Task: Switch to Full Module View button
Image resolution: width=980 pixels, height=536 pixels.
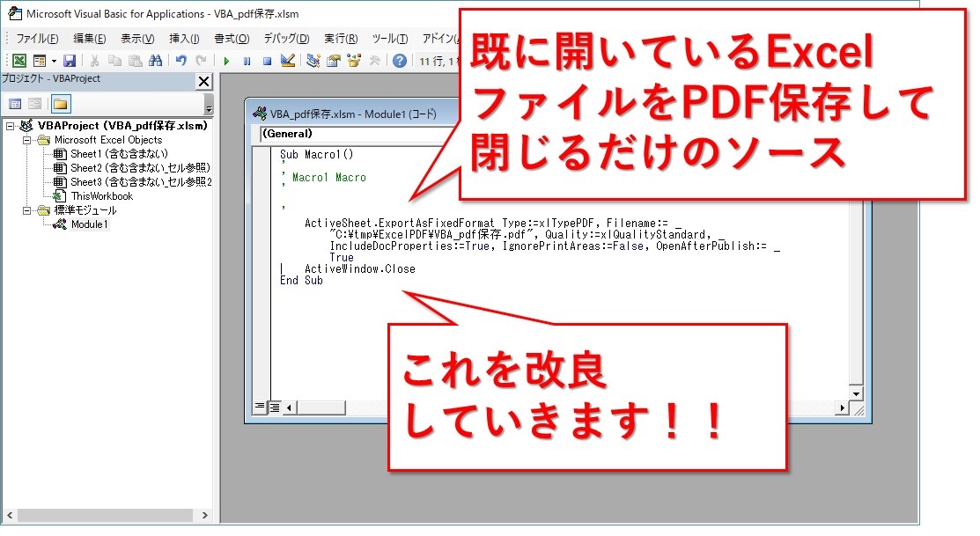Action: point(274,407)
